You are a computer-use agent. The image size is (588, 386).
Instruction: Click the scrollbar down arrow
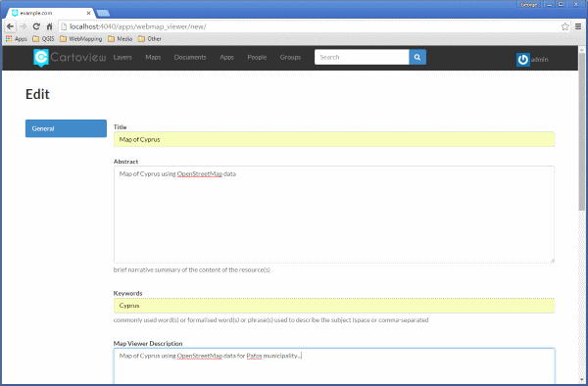click(x=581, y=379)
